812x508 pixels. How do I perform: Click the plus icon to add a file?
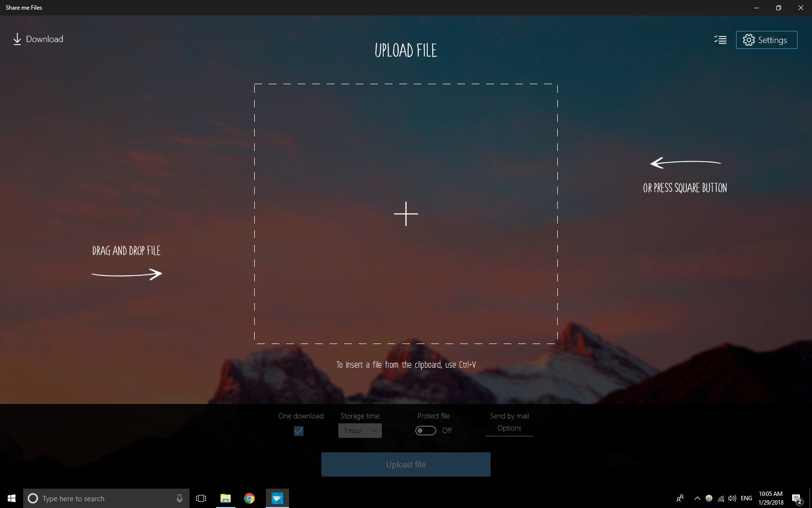[x=406, y=214]
